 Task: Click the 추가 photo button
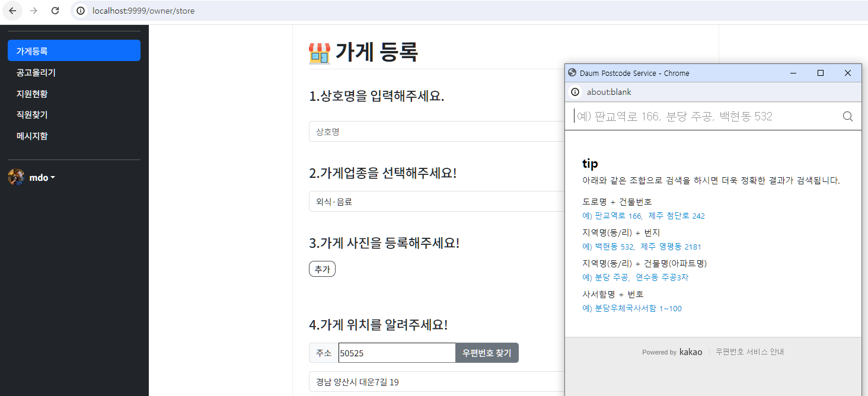point(322,269)
